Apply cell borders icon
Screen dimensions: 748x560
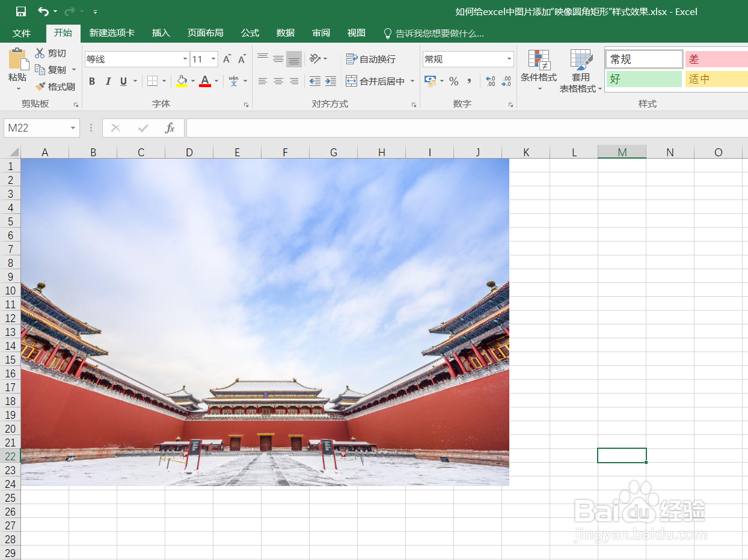[152, 81]
